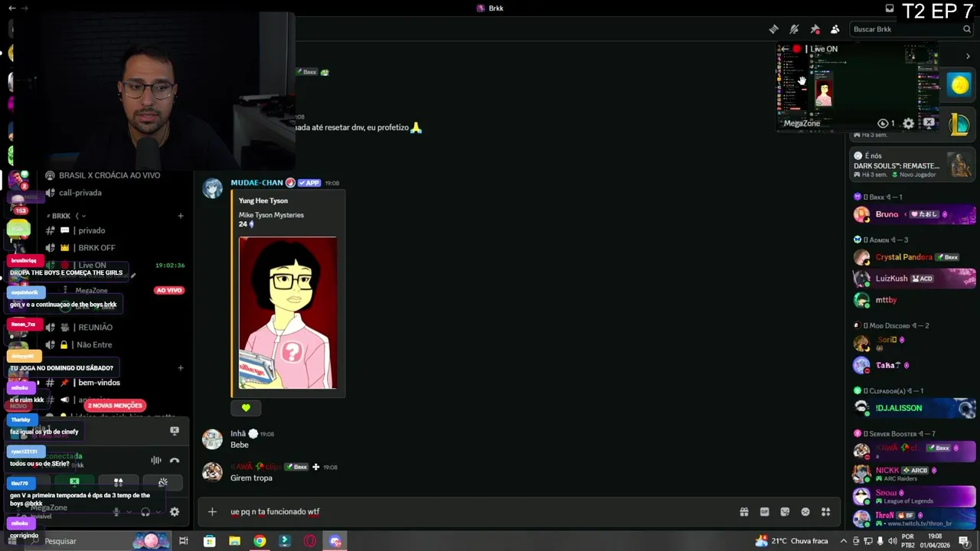
Task: Add channel plus next to BRKK category
Action: click(181, 216)
